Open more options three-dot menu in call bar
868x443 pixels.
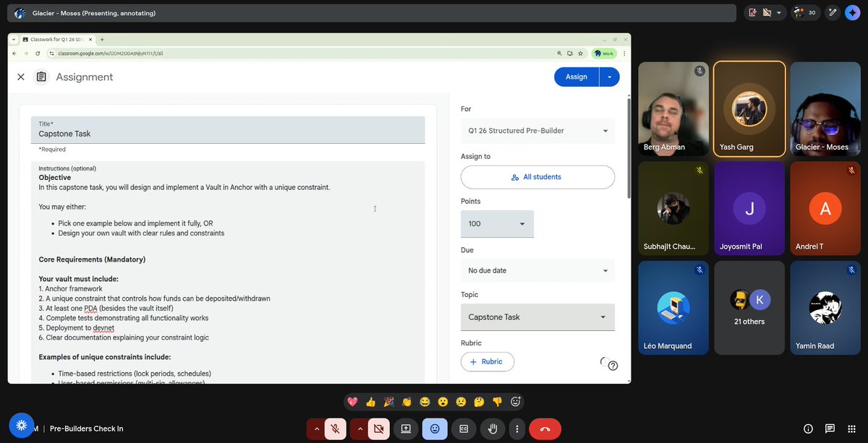tap(516, 429)
